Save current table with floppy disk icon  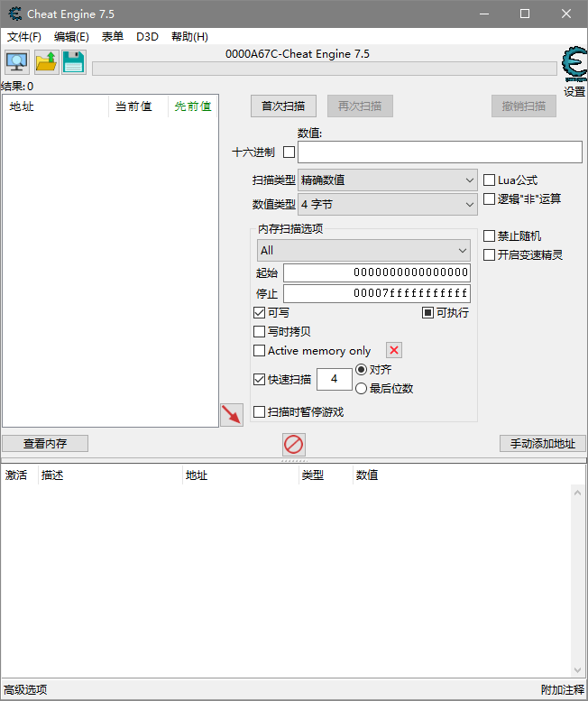pyautogui.click(x=74, y=62)
